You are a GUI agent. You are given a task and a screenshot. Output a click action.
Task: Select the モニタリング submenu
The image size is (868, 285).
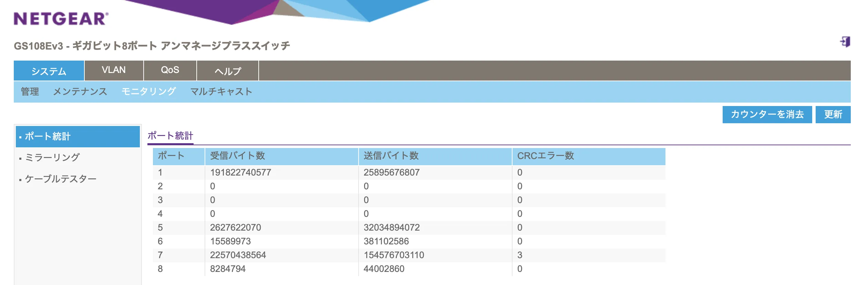[x=148, y=92]
